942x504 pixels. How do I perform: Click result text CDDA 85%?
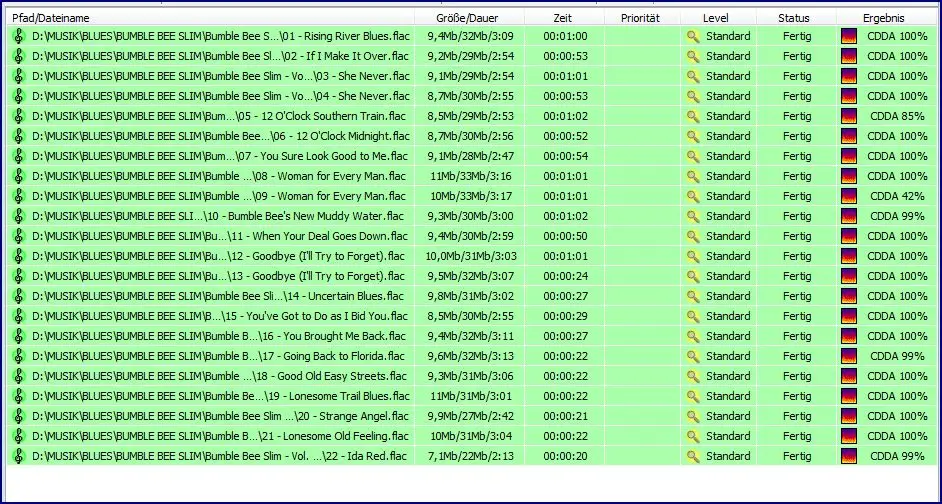pyautogui.click(x=898, y=116)
